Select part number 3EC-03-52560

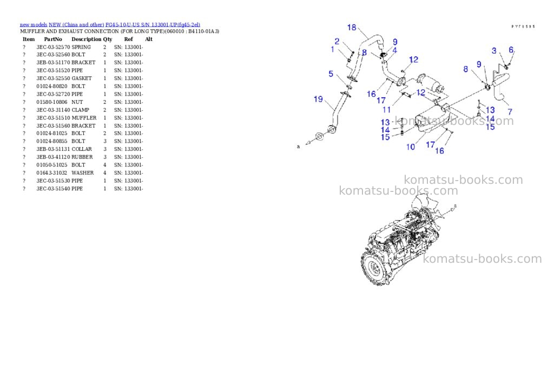click(x=53, y=55)
